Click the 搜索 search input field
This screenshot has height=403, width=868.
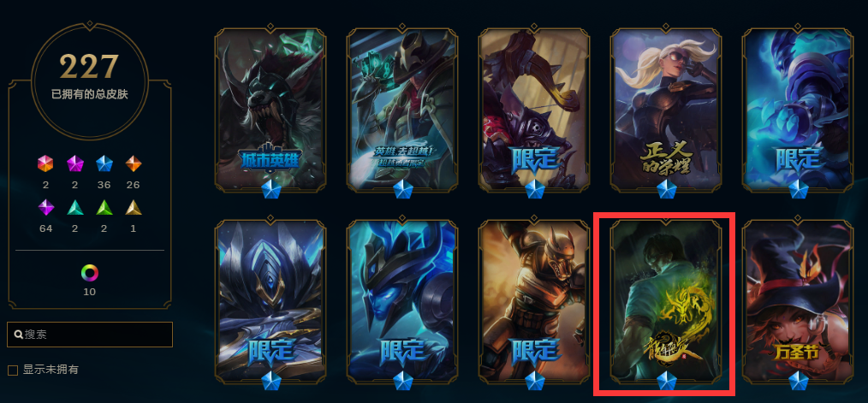tap(90, 335)
